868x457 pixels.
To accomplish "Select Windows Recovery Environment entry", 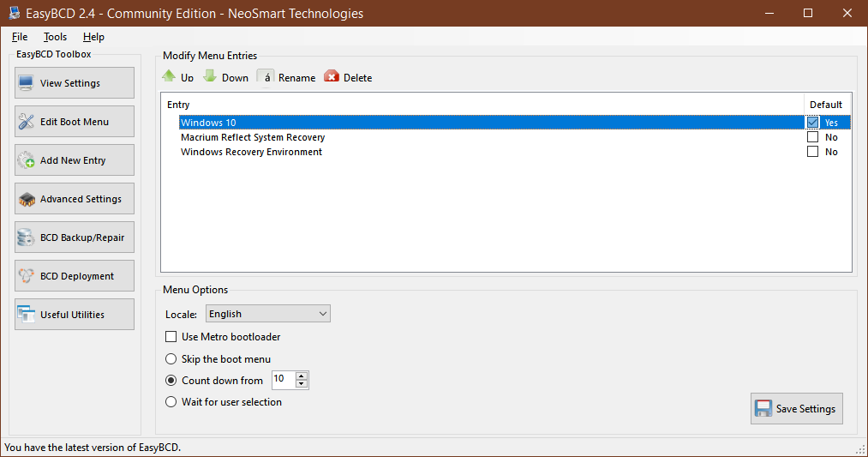I will pyautogui.click(x=251, y=152).
